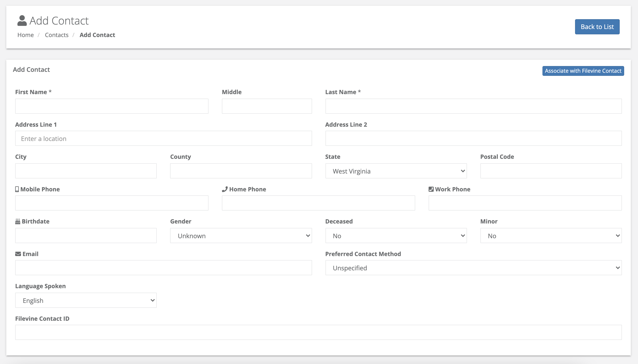
Task: Click the Home Phone handset icon
Action: pyautogui.click(x=225, y=189)
